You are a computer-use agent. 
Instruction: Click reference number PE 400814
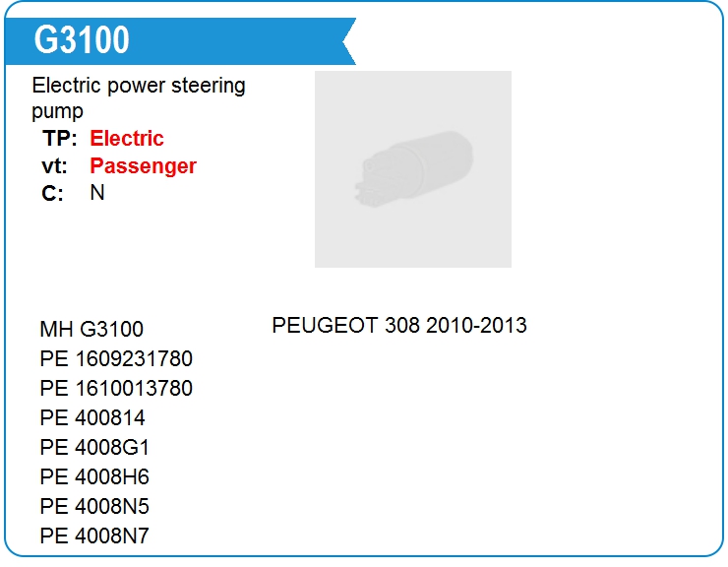click(x=92, y=417)
